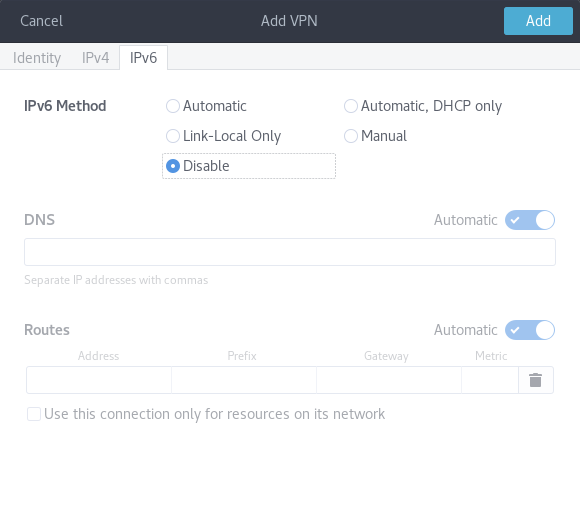The height and width of the screenshot is (519, 580).
Task: Click the route Gateway field
Action: coord(389,380)
